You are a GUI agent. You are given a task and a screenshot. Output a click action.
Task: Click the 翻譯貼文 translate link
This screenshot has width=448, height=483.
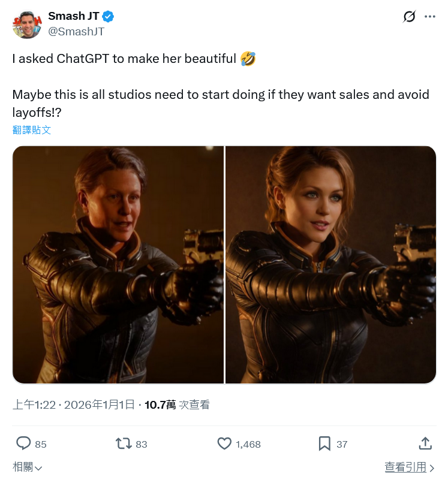click(x=32, y=129)
